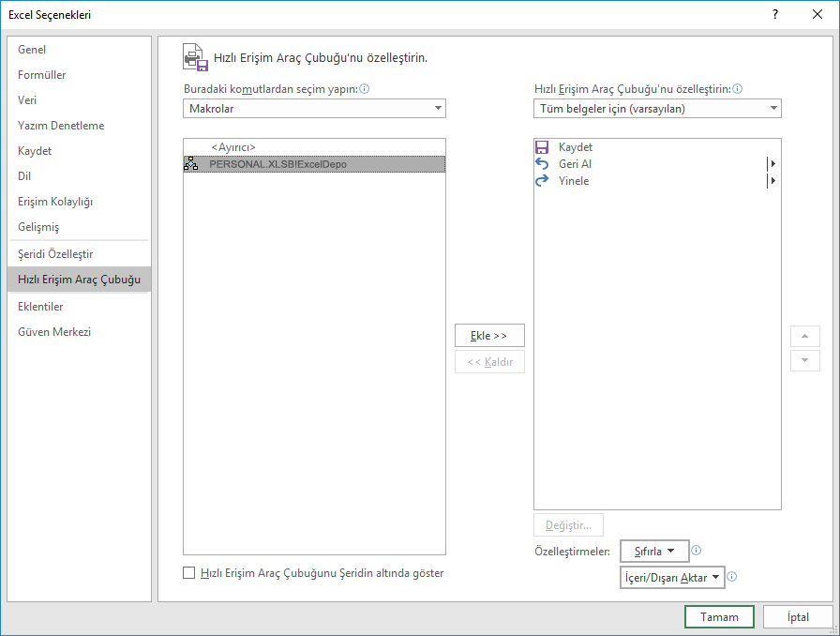Select Hızlı Erişim Araç Çubuğu category
This screenshot has height=636, width=840.
[80, 280]
